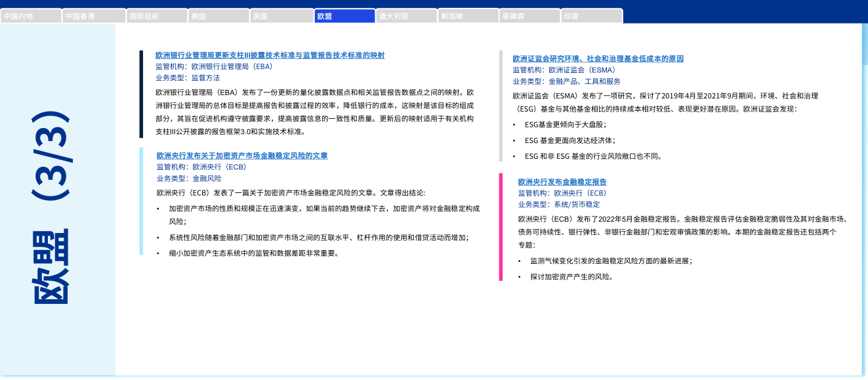Open the 澳大利亚 tab
This screenshot has width=868, height=380.
(406, 16)
